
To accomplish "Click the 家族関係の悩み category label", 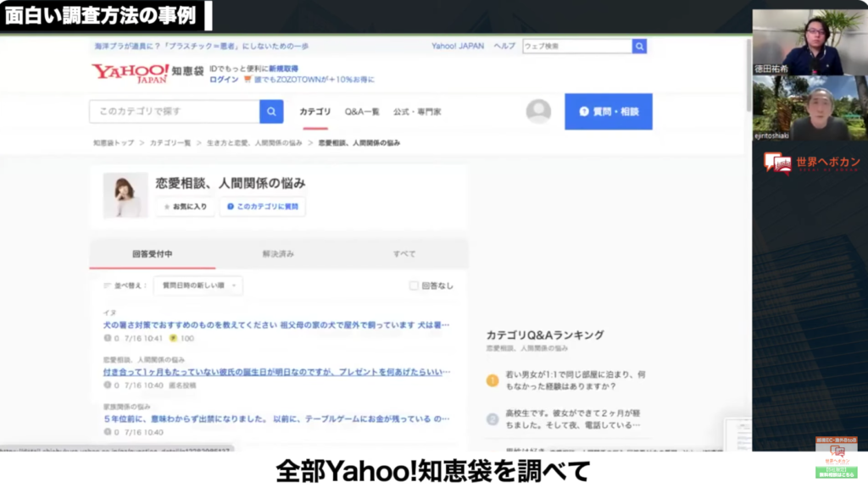I will pos(127,407).
